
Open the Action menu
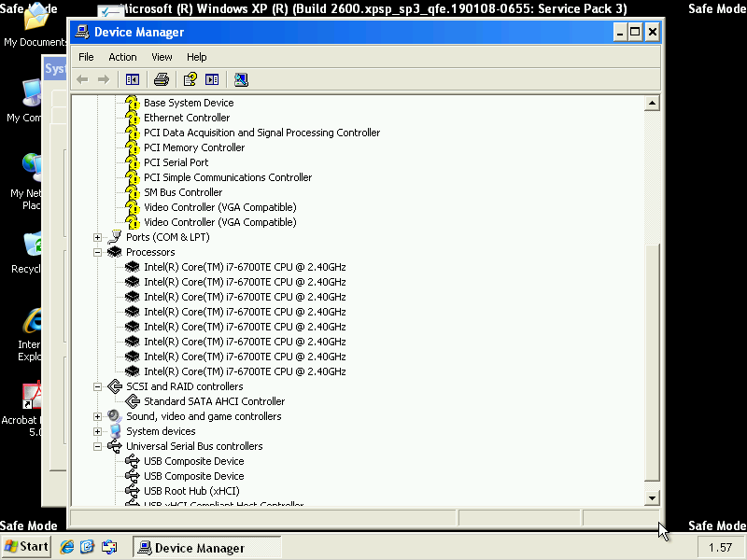122,57
